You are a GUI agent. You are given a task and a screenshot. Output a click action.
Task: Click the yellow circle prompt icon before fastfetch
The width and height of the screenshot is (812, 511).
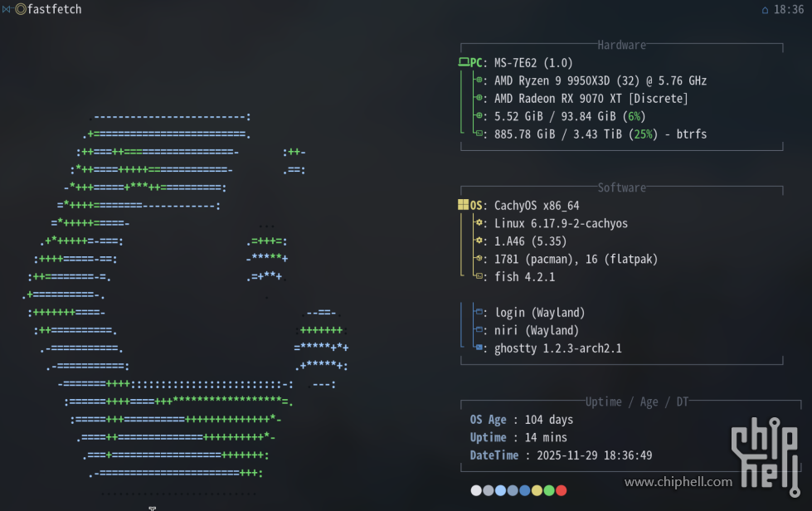[21, 9]
